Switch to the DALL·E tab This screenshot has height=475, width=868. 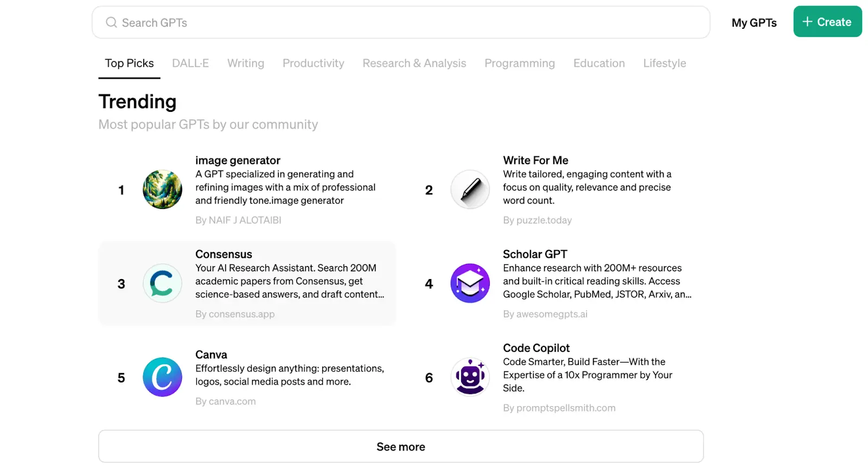tap(190, 64)
